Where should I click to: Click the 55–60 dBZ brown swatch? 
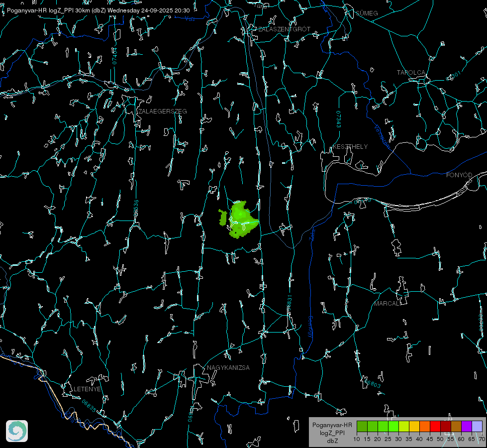tap(456, 426)
